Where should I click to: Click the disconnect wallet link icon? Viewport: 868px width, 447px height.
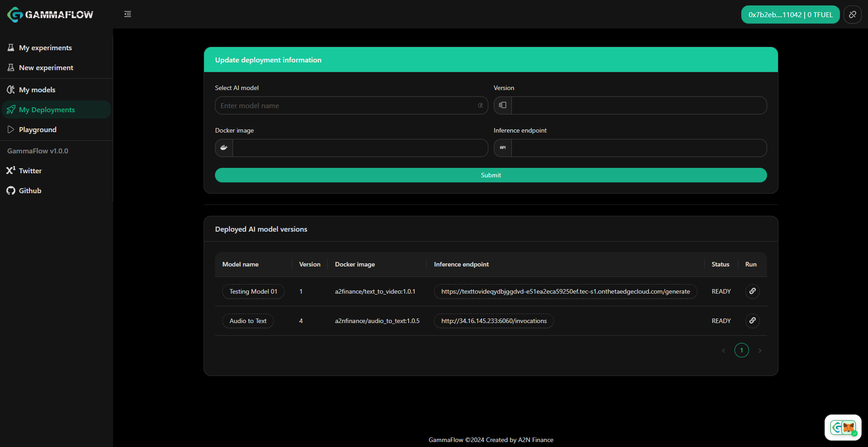[853, 14]
